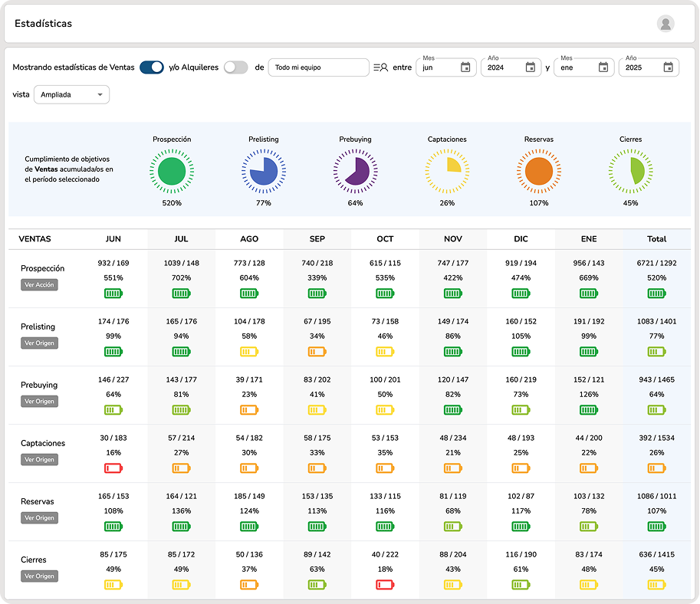
Task: Open calendar icon in start month field
Action: [465, 67]
